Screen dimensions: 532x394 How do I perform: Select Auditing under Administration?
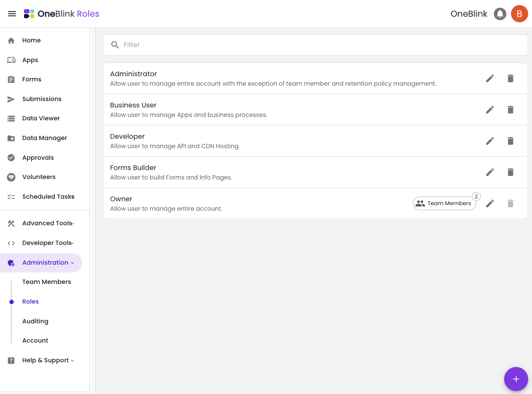tap(35, 321)
